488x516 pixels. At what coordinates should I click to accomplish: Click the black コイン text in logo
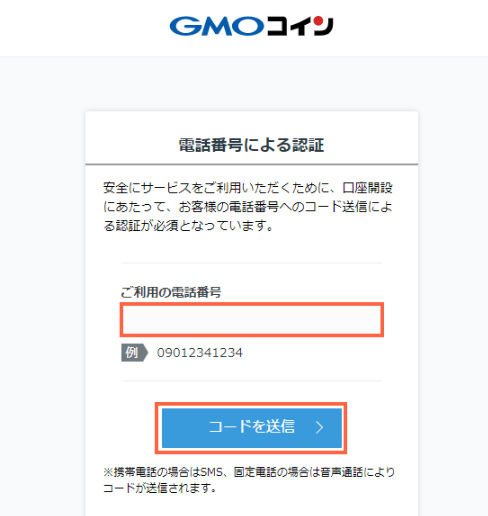pos(299,26)
